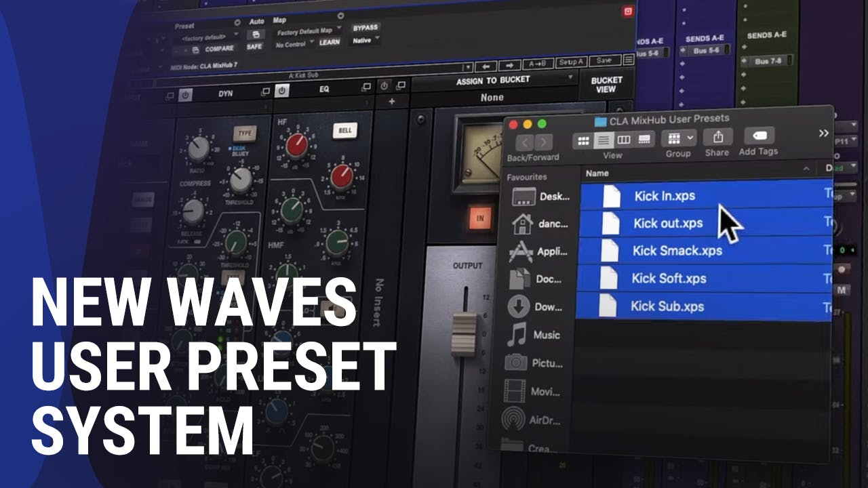Expand the Group dropdown in Finder
Viewport: 868px width, 488px height.
click(x=680, y=139)
